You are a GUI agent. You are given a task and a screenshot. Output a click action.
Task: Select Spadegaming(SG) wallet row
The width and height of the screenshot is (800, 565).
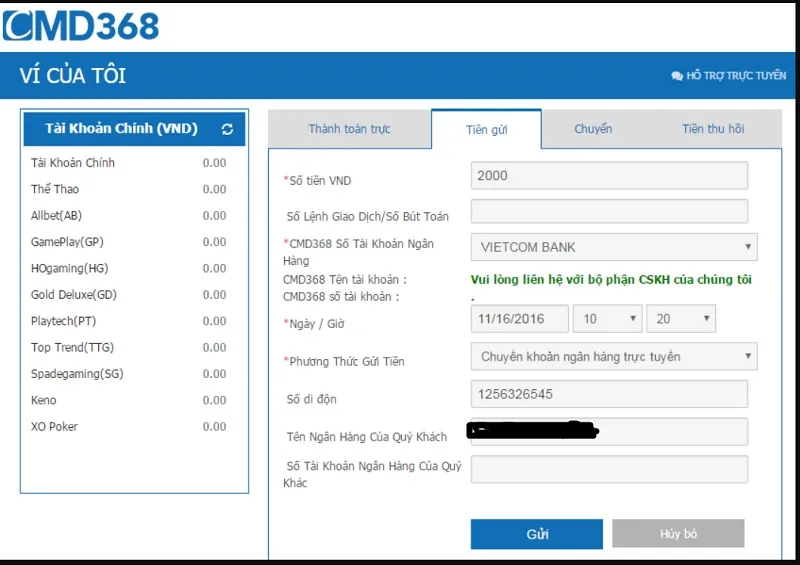pyautogui.click(x=128, y=374)
